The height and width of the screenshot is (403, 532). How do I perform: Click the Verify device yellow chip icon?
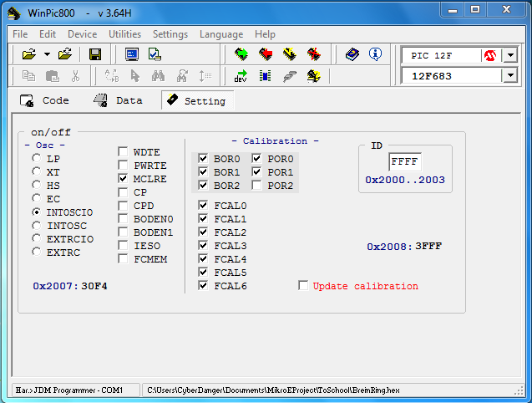(290, 54)
